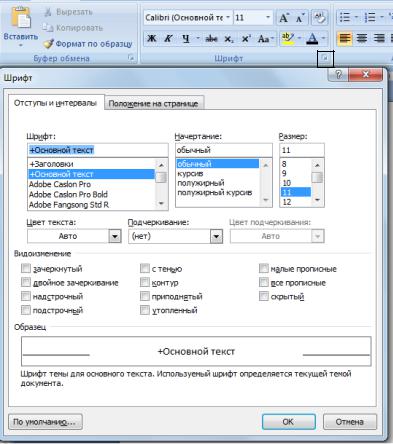The height and width of the screenshot is (444, 393).
Task: Decrease font size with the shrink font icon
Action: pyautogui.click(x=300, y=18)
